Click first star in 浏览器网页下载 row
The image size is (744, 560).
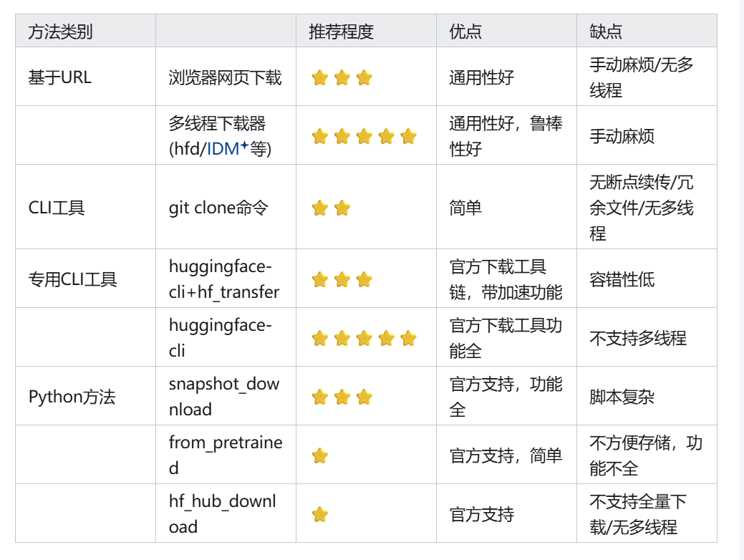click(x=320, y=77)
